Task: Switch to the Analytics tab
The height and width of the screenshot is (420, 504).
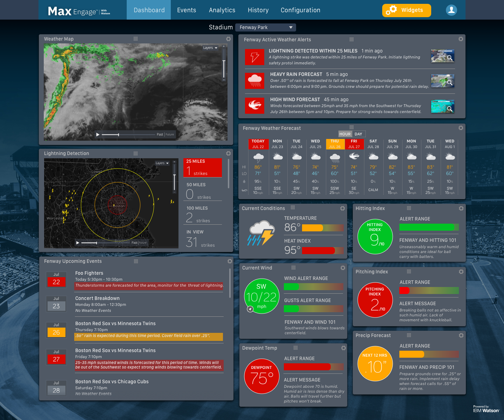Action: coord(222,10)
